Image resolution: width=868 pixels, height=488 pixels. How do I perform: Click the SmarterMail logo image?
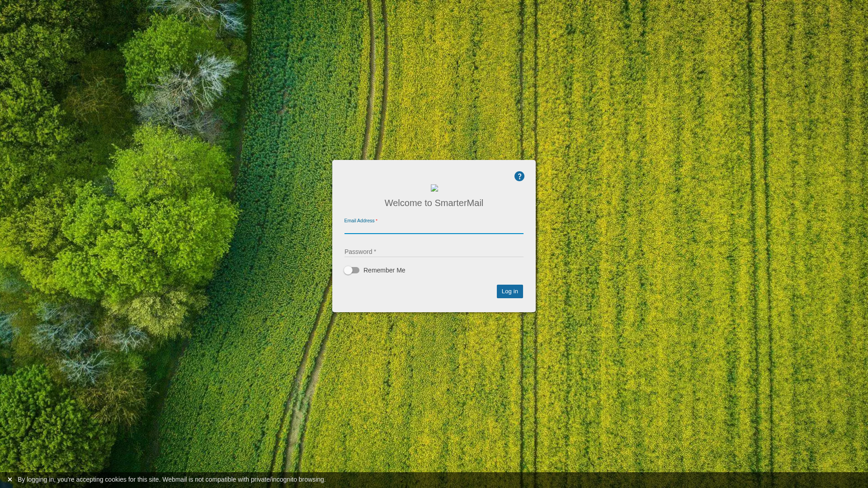pyautogui.click(x=434, y=188)
